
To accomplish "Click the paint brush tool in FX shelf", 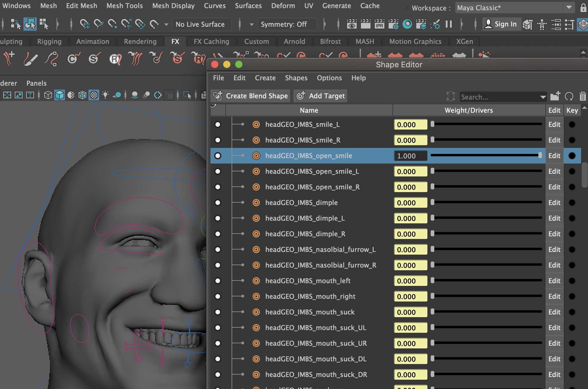I will pyautogui.click(x=31, y=59).
